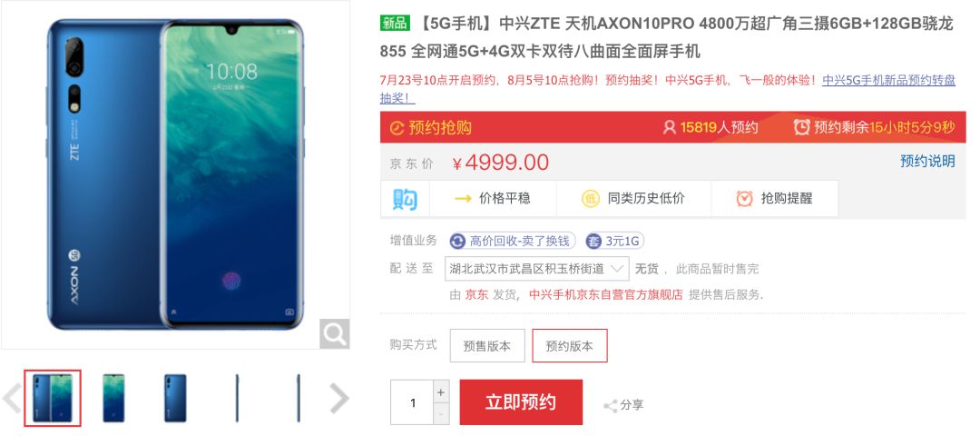Click the blue 购 shopping icon
Screen dimensions: 980x436
click(x=405, y=198)
